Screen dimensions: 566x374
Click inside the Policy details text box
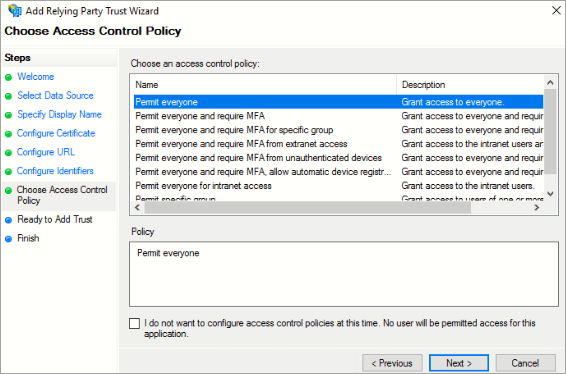(344, 274)
